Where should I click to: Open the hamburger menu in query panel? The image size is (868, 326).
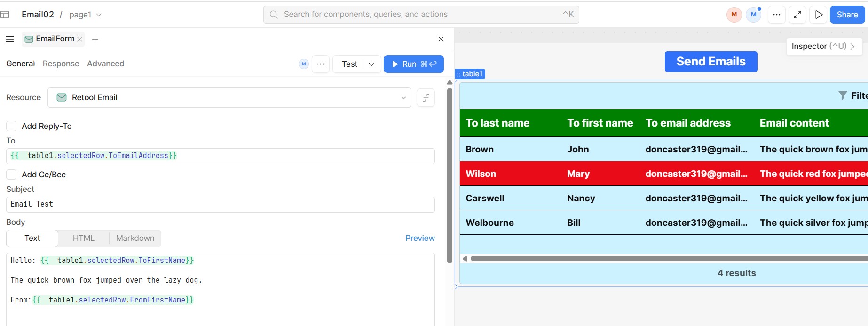click(x=10, y=39)
